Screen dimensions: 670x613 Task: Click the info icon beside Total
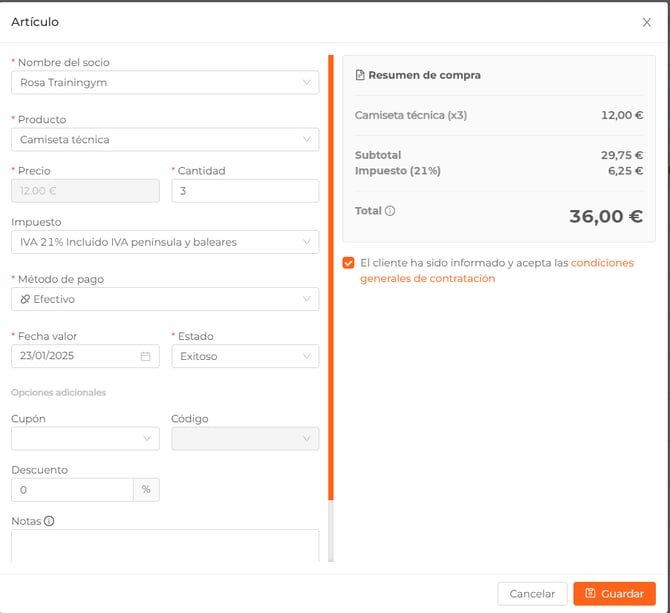390,211
